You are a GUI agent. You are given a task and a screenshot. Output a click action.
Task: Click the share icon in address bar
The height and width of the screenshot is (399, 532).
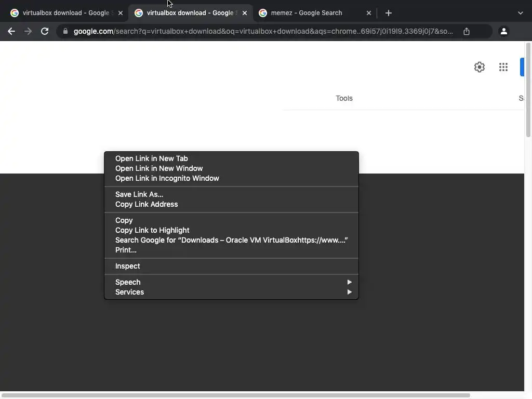pyautogui.click(x=467, y=31)
